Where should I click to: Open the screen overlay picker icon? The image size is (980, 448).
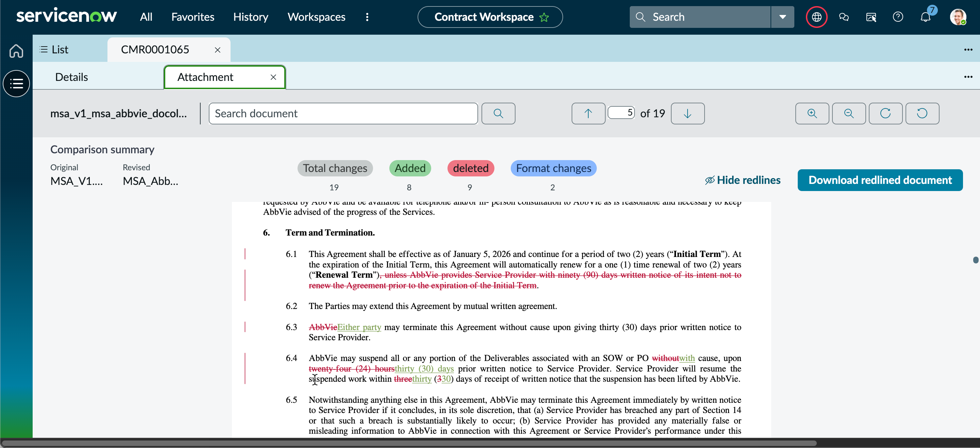(x=871, y=17)
